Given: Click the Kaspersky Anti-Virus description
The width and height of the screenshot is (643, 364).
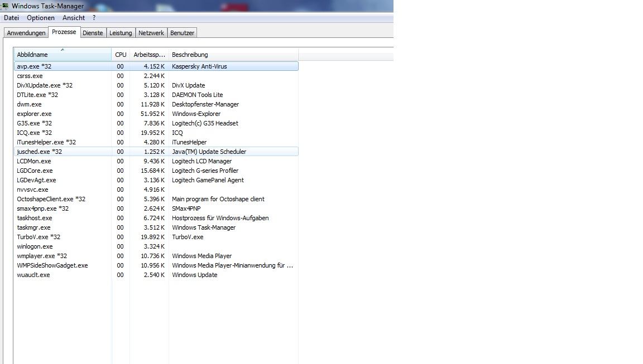Looking at the screenshot, I should click(x=199, y=66).
